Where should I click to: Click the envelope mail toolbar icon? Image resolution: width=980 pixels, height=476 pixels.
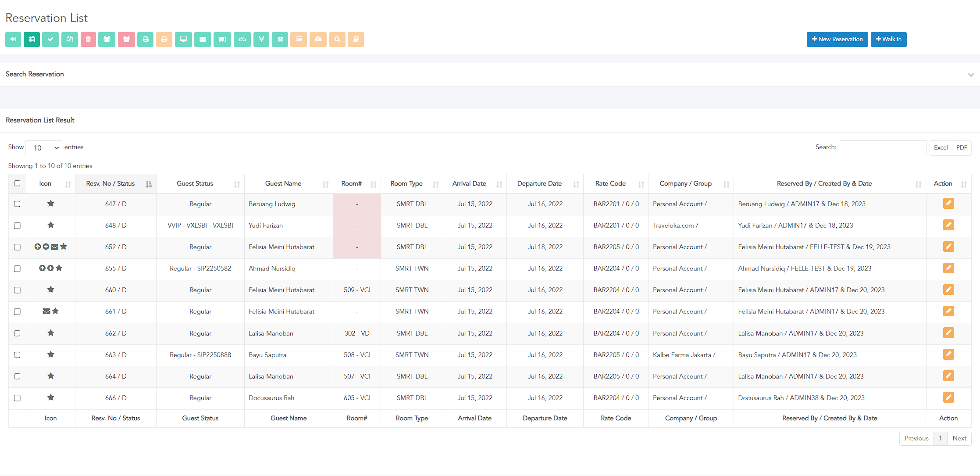point(203,39)
